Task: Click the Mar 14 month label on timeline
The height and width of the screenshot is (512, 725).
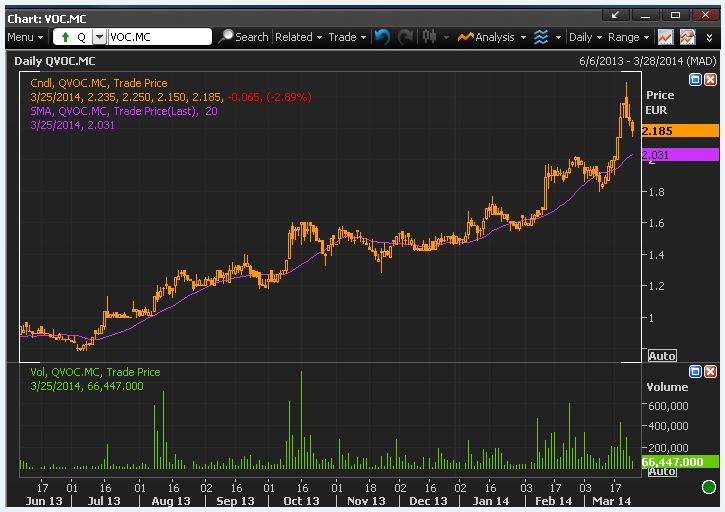Action: point(611,501)
